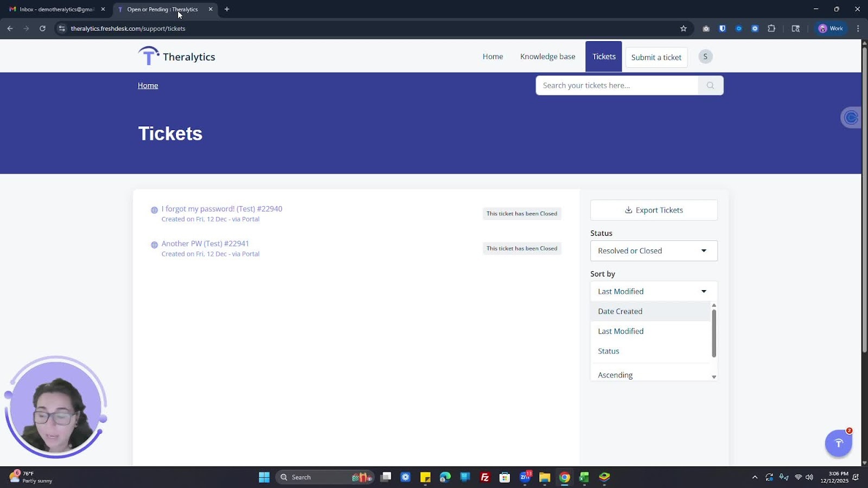Click the globe icon beside ticket #22940
Image resolution: width=868 pixels, height=488 pixels.
click(155, 210)
